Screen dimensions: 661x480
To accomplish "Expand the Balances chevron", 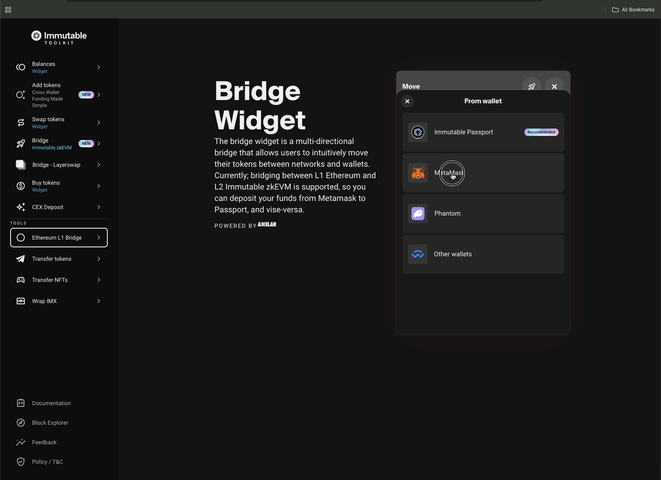I will click(99, 67).
